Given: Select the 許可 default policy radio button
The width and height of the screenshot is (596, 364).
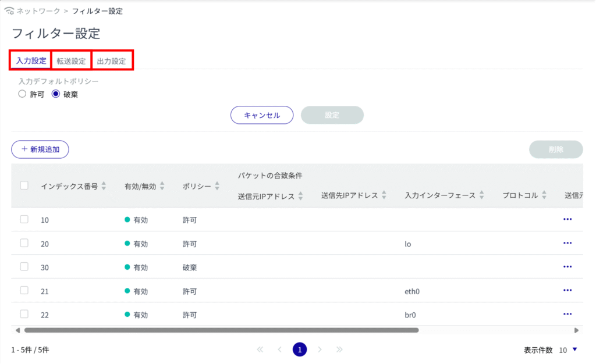Looking at the screenshot, I should (x=22, y=94).
